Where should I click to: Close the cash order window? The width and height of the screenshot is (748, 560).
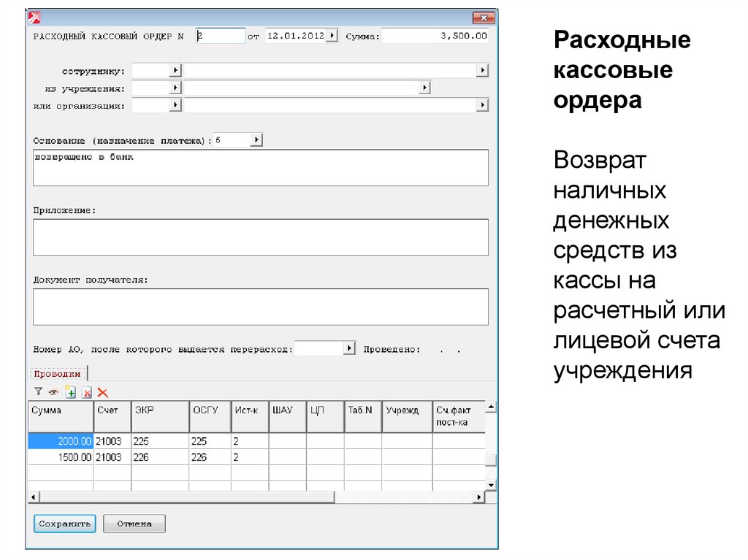(483, 18)
